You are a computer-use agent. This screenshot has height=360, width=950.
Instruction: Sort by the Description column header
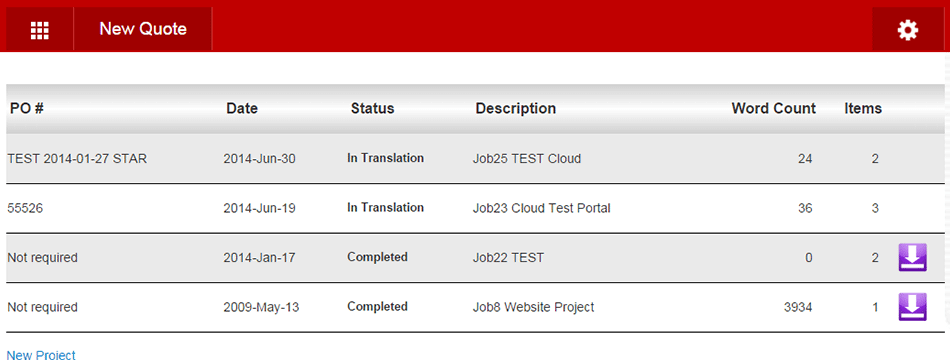click(x=516, y=108)
